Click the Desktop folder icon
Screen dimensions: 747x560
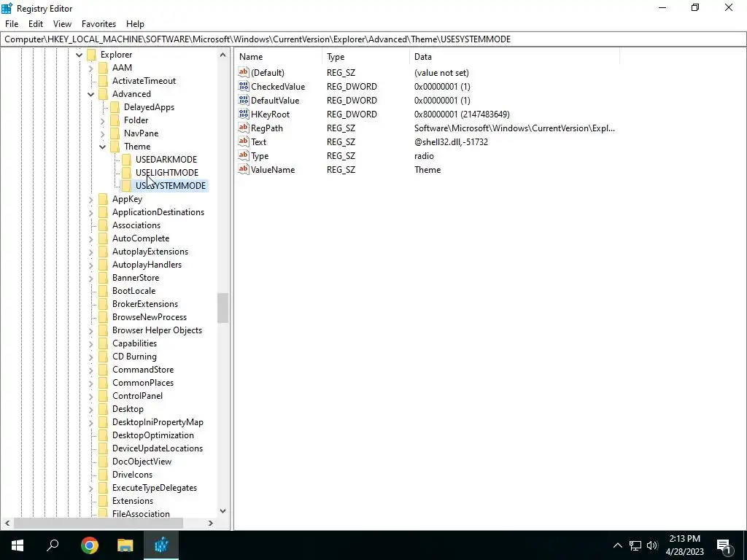point(104,409)
